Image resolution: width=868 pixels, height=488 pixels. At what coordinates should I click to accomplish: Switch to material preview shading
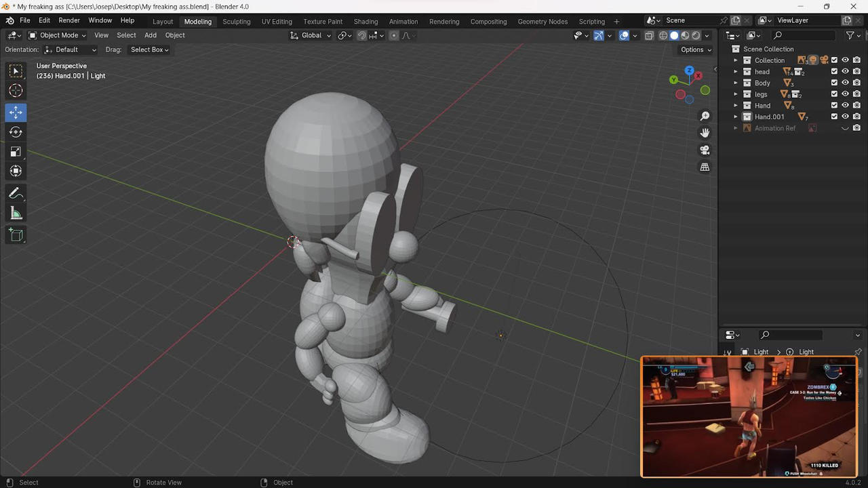685,35
